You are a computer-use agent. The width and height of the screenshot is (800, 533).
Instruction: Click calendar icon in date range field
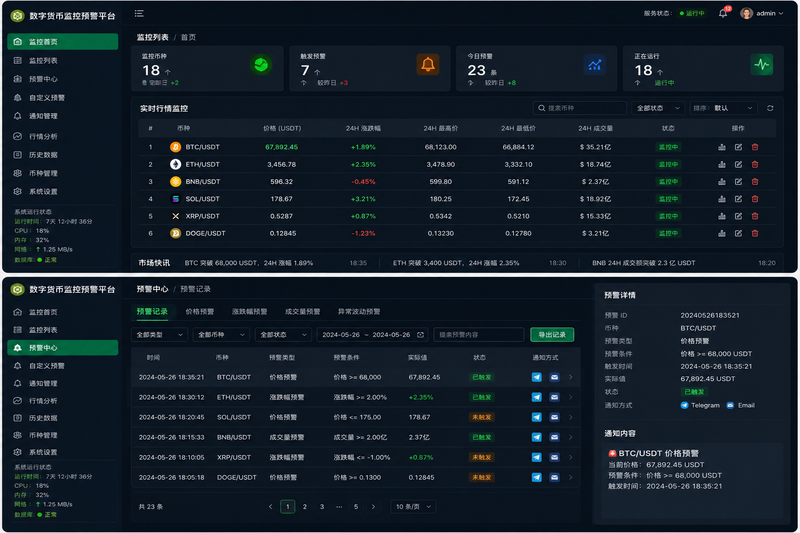(x=420, y=335)
